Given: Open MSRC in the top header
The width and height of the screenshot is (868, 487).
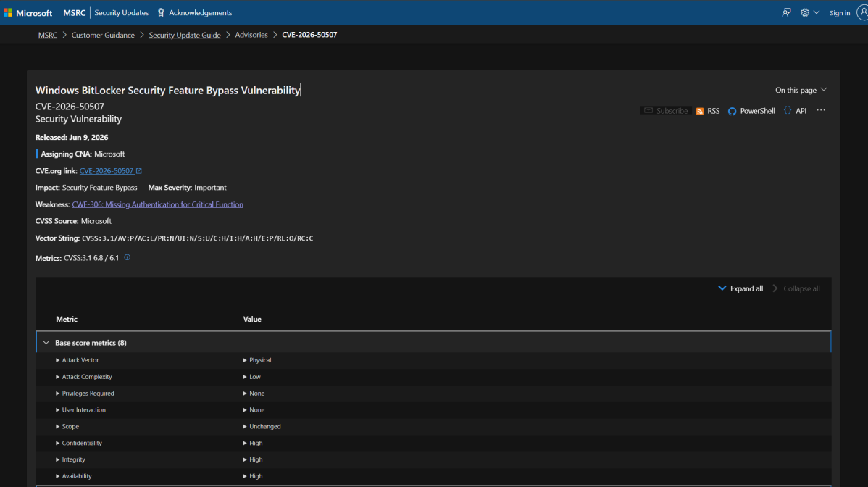Looking at the screenshot, I should click(x=74, y=13).
